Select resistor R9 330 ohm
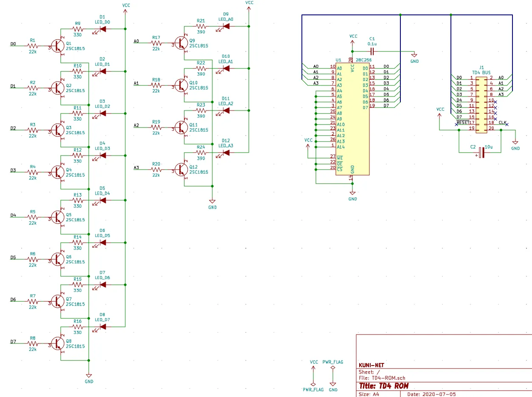Viewport: 532px width, 397px height. tap(77, 29)
